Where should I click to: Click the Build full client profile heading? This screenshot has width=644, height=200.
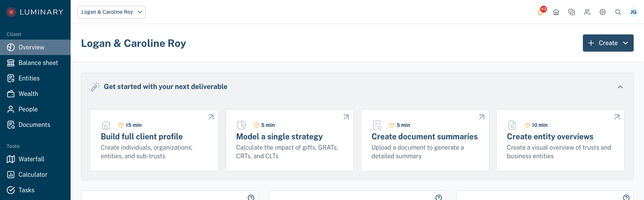[142, 137]
